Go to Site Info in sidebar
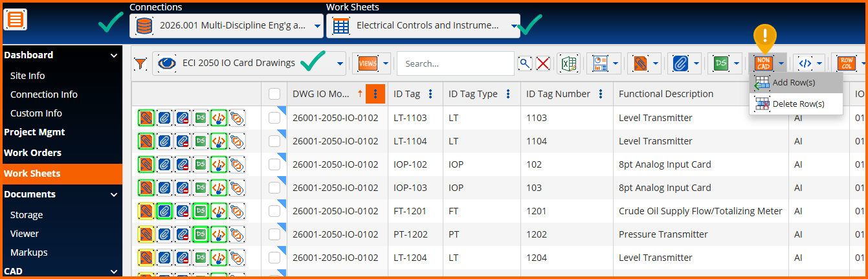The height and width of the screenshot is (279, 868). click(28, 76)
